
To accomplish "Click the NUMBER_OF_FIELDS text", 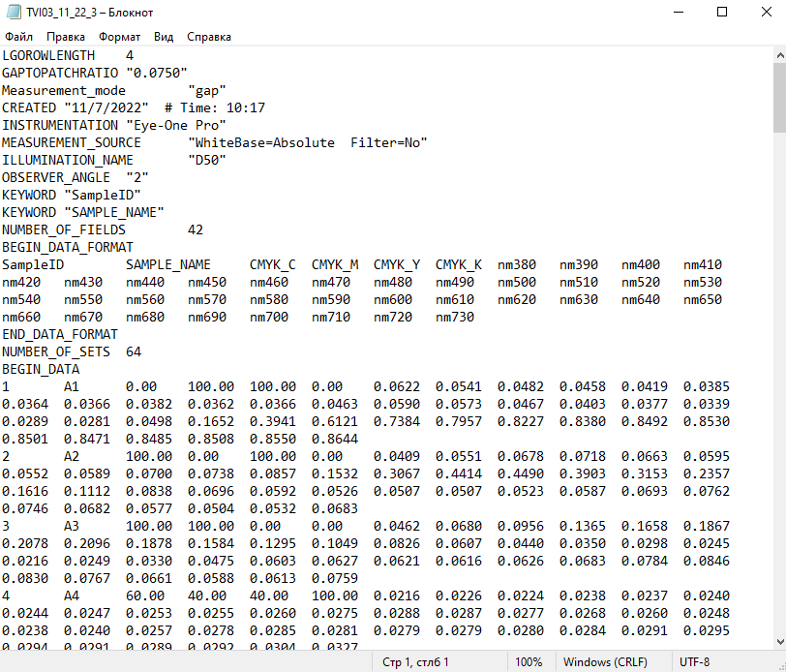I will pos(64,229).
